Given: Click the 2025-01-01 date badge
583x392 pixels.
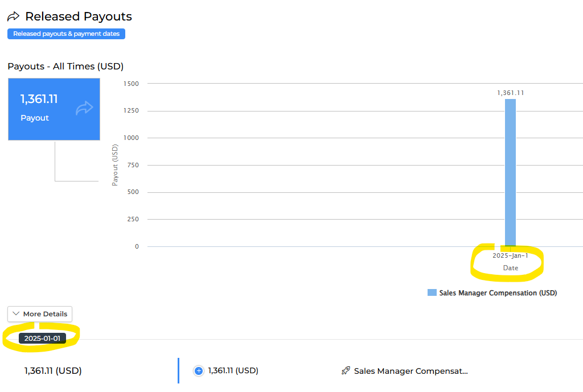Looking at the screenshot, I should click(42, 339).
